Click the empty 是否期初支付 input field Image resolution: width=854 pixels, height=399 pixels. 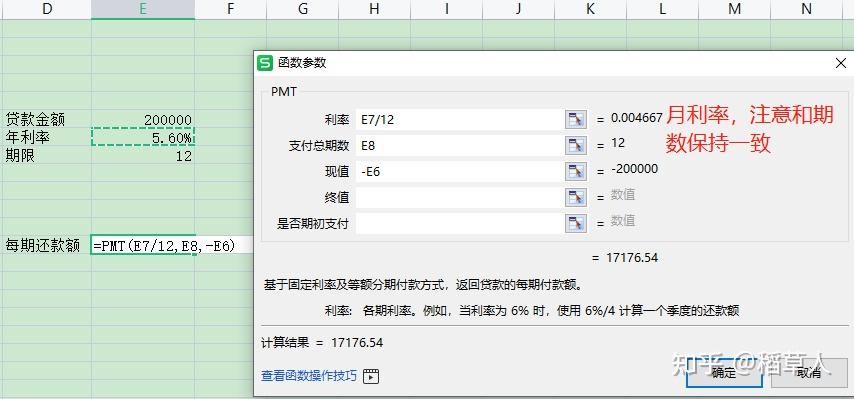(460, 223)
